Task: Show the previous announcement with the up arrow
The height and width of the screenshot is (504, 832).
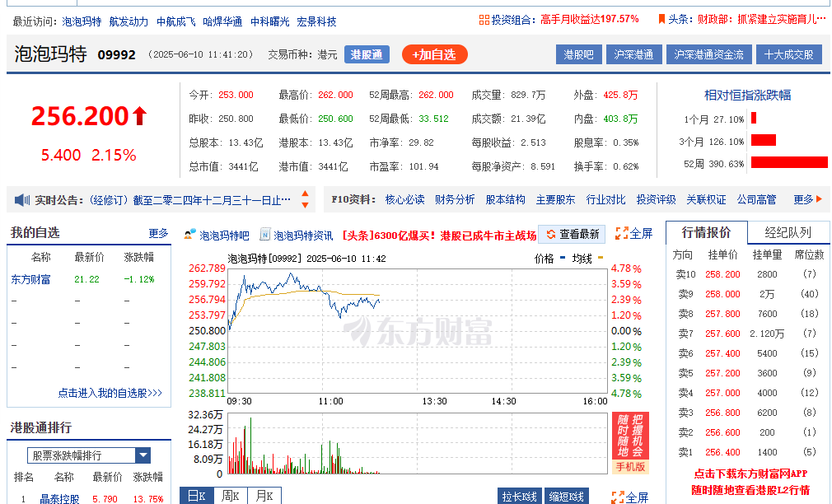Action: 305,194
